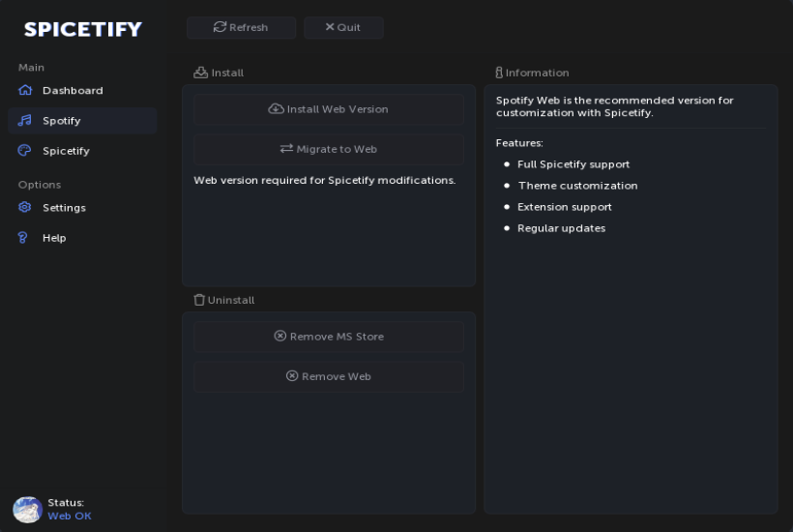The width and height of the screenshot is (793, 532).
Task: Click the Dashboard home icon
Action: tap(25, 90)
